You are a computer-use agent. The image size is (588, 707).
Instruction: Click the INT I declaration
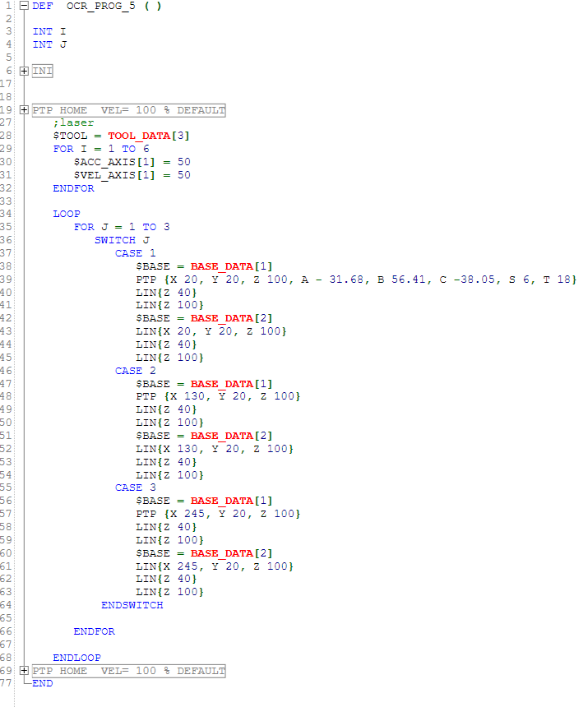tap(49, 31)
